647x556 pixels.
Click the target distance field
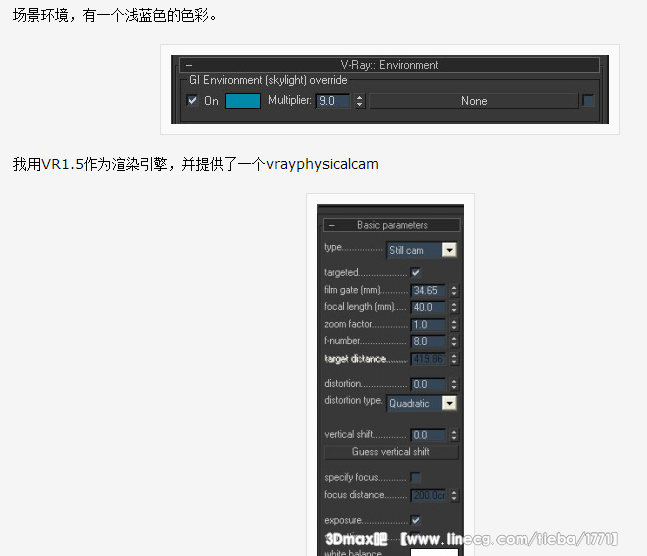point(428,359)
